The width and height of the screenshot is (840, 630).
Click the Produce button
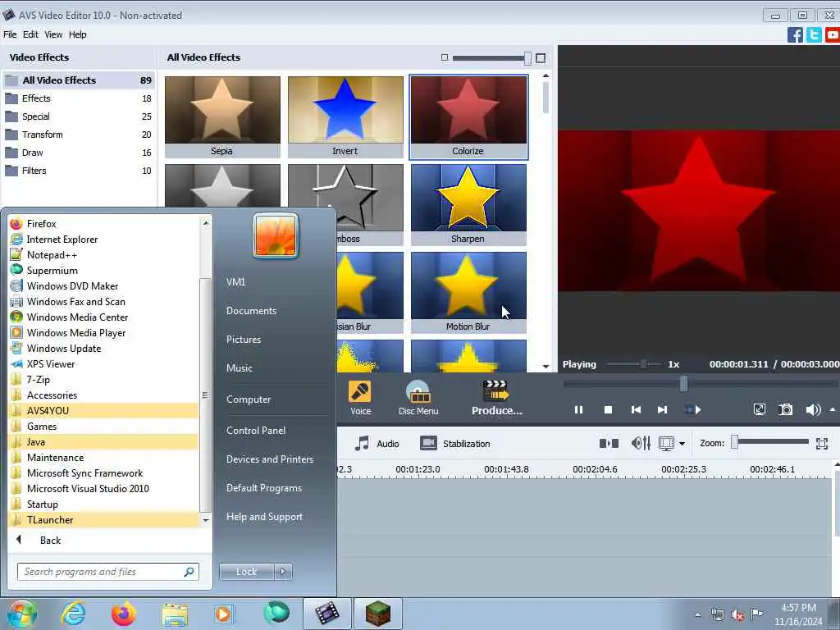click(496, 398)
